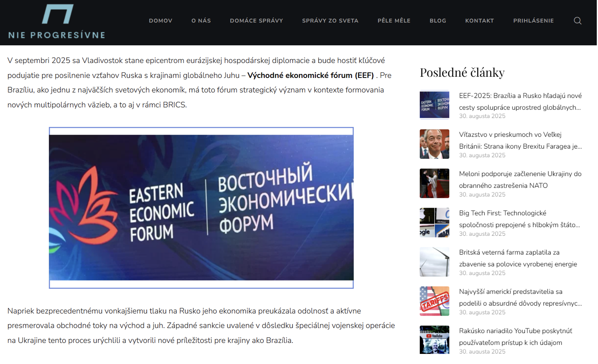The image size is (598, 364).
Task: Click the wind turbine article thumbnail
Action: pyautogui.click(x=435, y=262)
